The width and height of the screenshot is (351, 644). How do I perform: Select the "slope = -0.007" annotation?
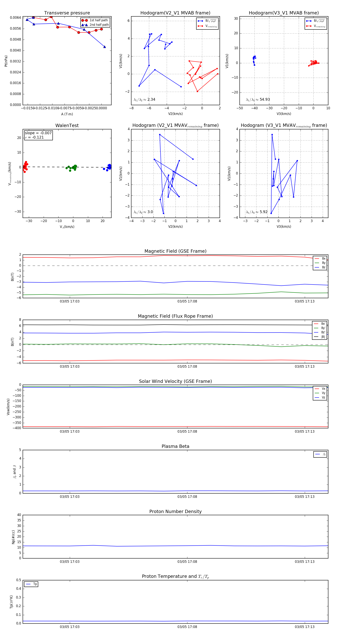38,133
